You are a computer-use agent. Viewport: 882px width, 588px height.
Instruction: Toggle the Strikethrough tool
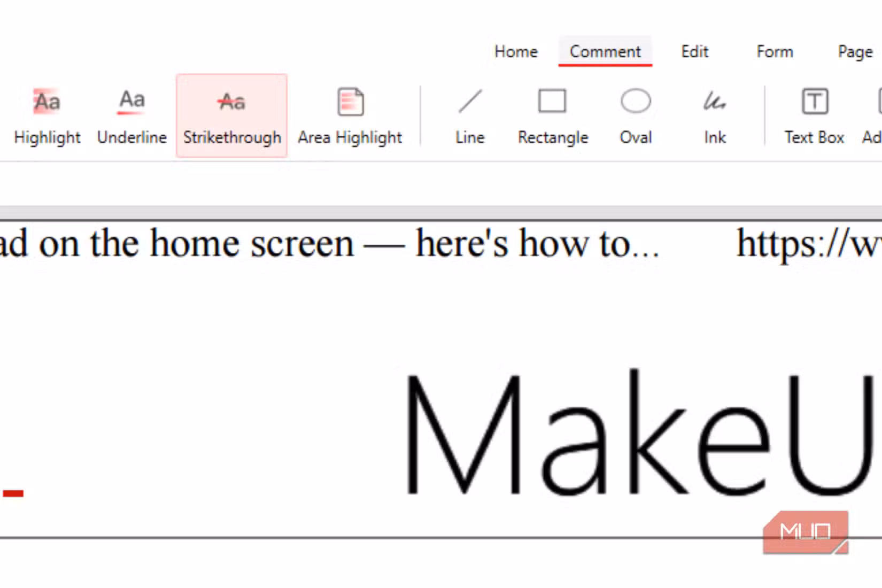coord(232,116)
